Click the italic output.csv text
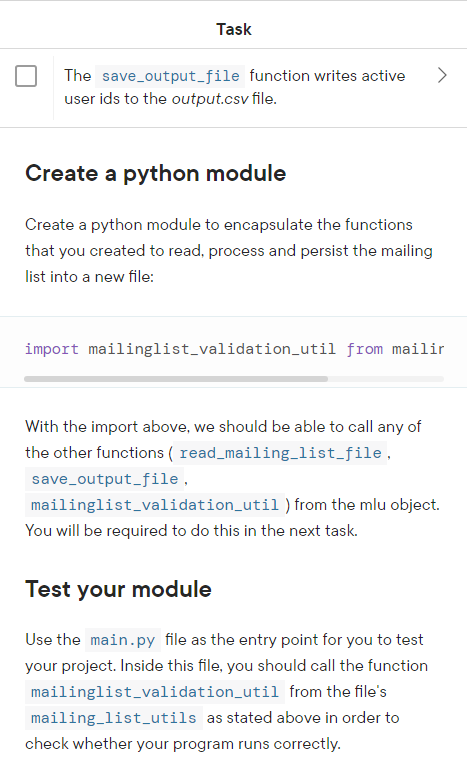 (x=209, y=99)
